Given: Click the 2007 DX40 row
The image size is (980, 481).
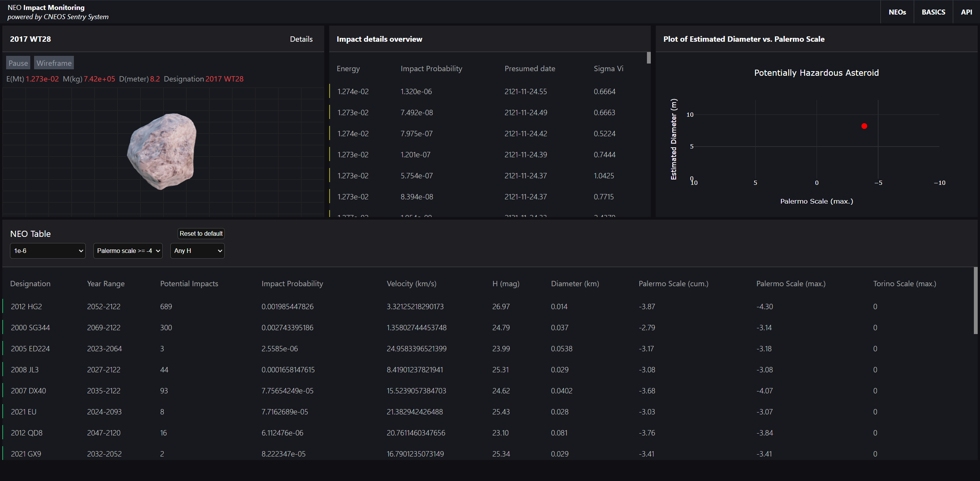Looking at the screenshot, I should click(28, 391).
